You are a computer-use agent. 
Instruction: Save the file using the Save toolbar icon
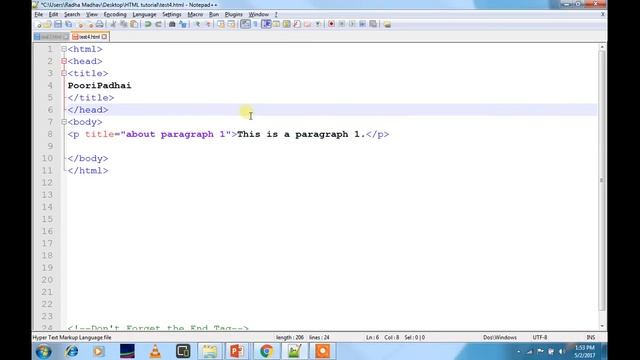(58, 24)
